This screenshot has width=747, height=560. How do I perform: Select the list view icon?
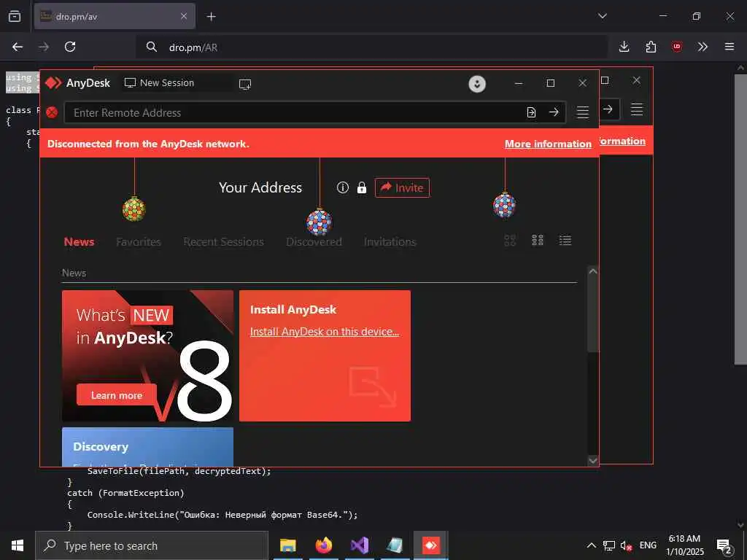tap(565, 241)
